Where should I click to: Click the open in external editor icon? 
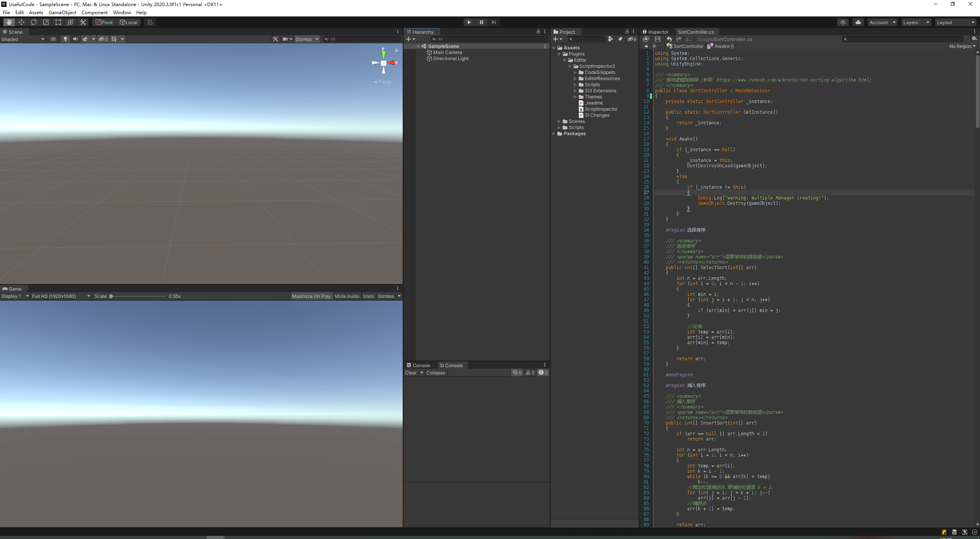point(646,39)
